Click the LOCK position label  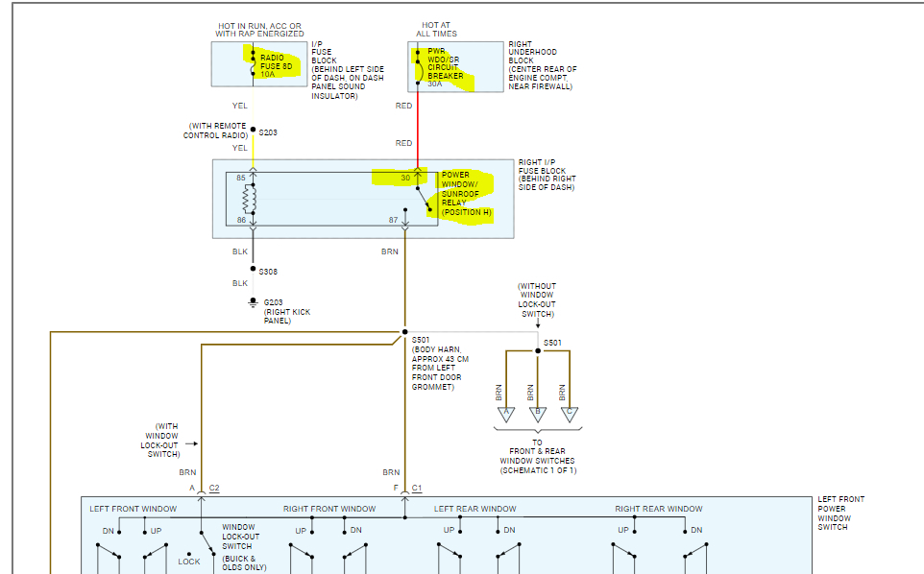tap(189, 562)
